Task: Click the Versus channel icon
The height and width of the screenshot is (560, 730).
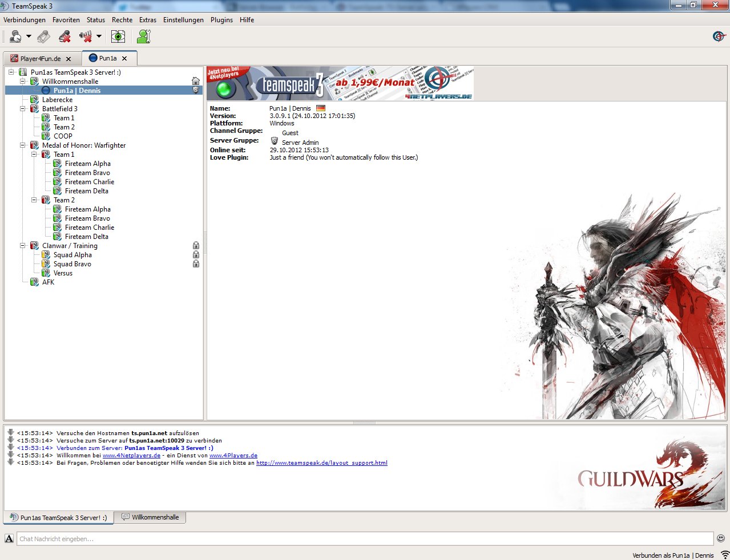Action: 46,273
